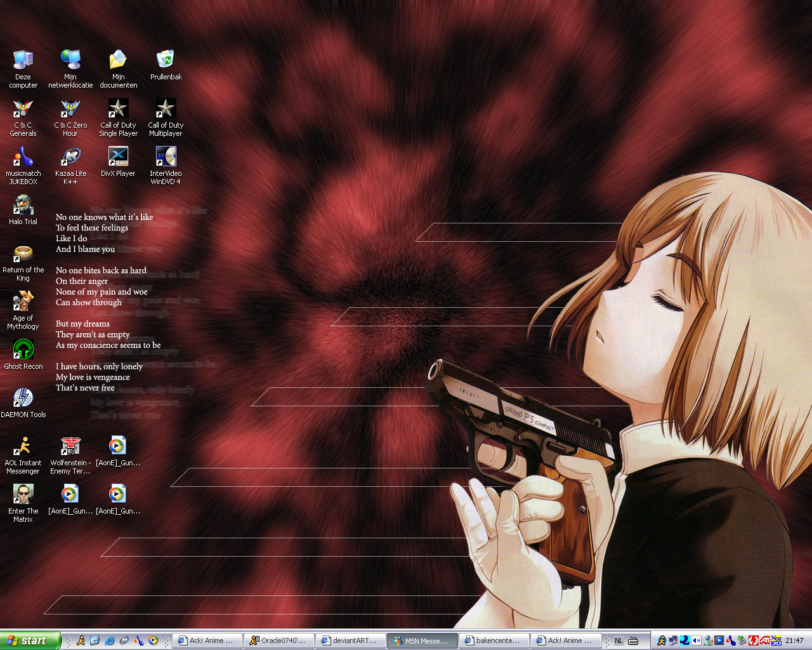Switch to the Oracle0740 taskbar window
Viewport: 812px width, 650px height.
coord(278,640)
